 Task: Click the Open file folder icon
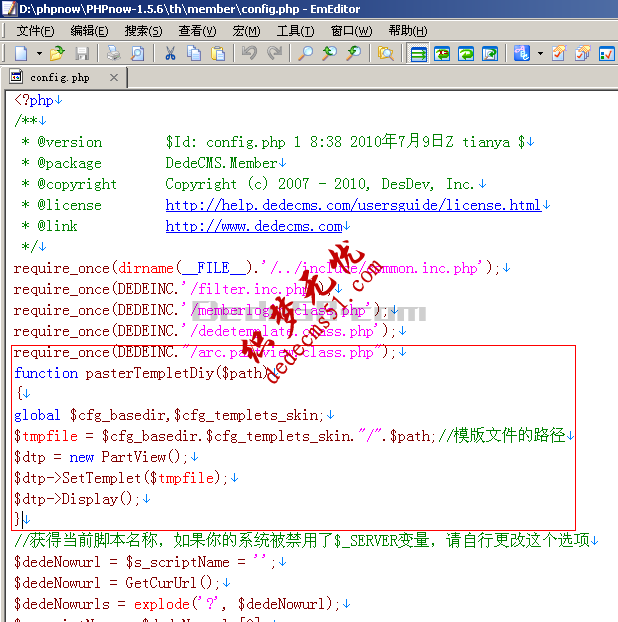coord(57,53)
